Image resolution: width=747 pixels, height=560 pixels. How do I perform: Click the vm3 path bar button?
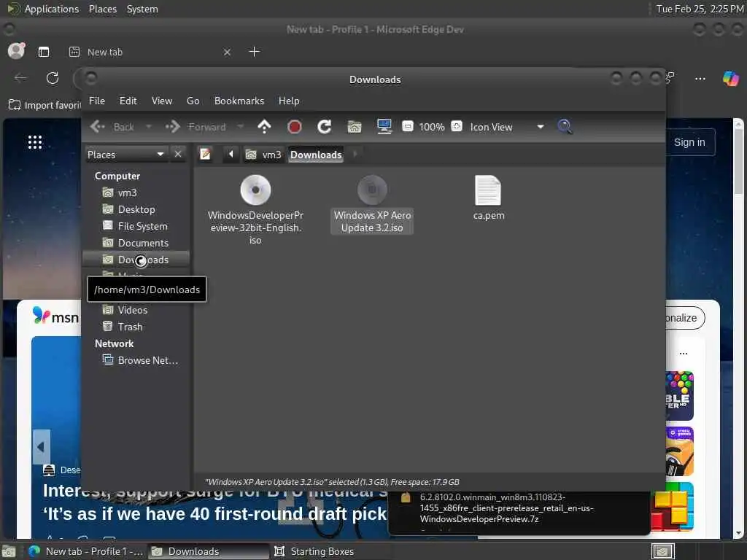click(x=263, y=155)
